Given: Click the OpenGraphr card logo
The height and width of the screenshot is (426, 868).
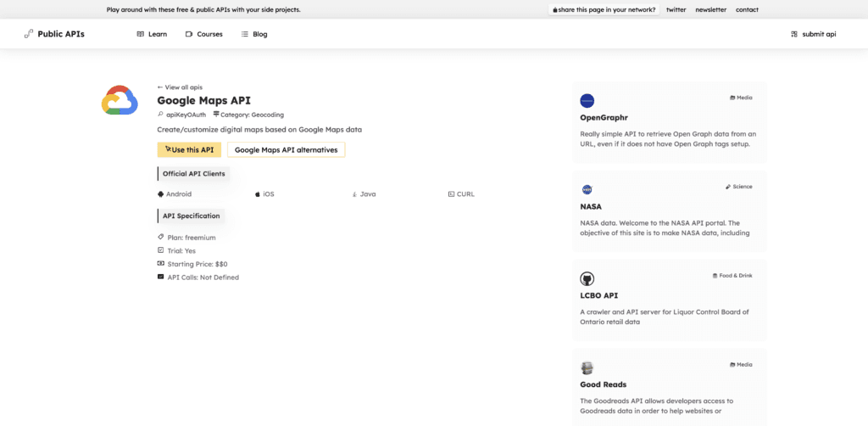Looking at the screenshot, I should (587, 101).
